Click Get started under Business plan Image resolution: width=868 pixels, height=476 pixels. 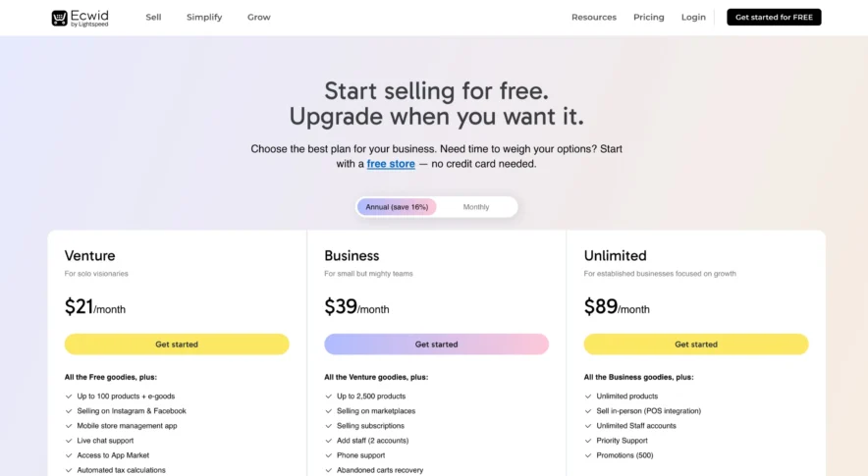436,344
